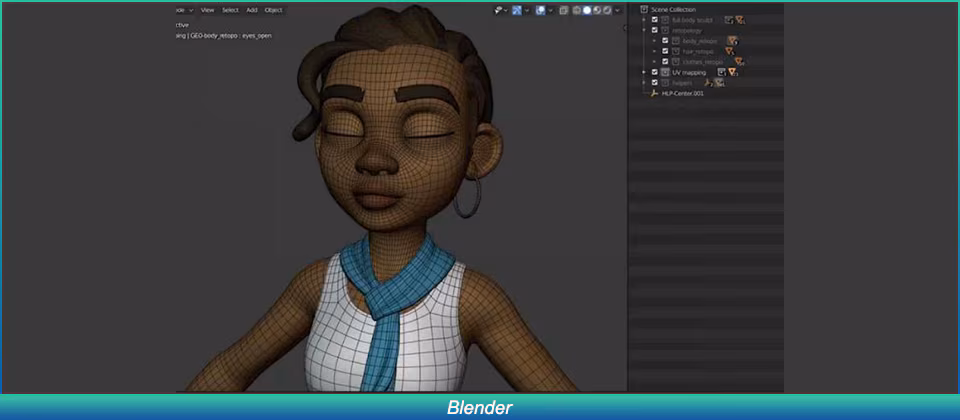Switch to Rendered viewport shading

(x=607, y=10)
